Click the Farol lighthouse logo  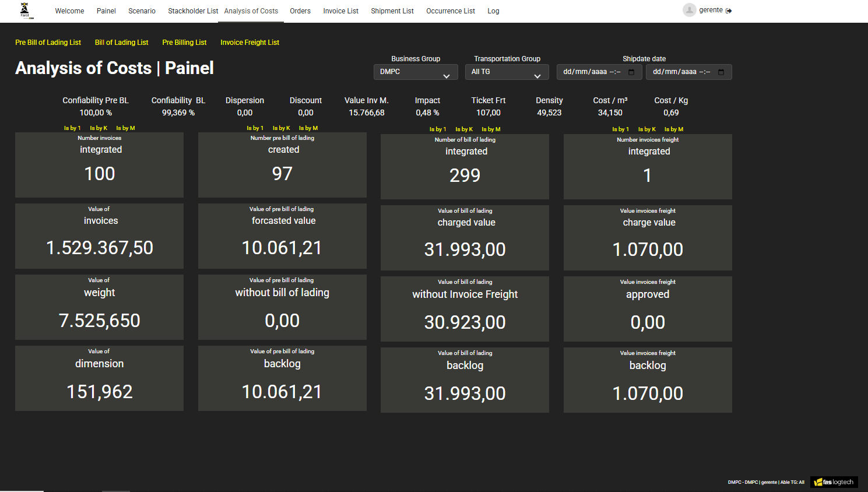pos(25,10)
